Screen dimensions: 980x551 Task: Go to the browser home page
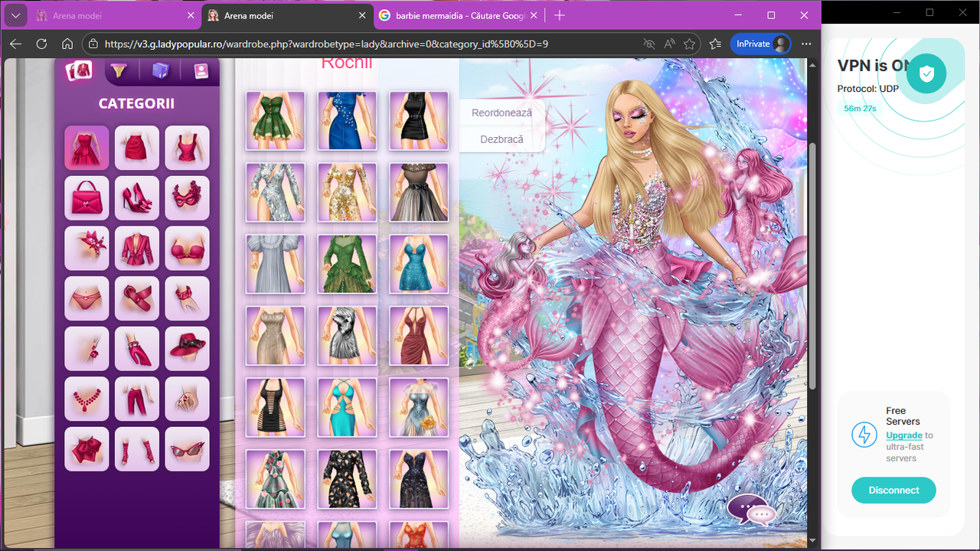coord(67,44)
